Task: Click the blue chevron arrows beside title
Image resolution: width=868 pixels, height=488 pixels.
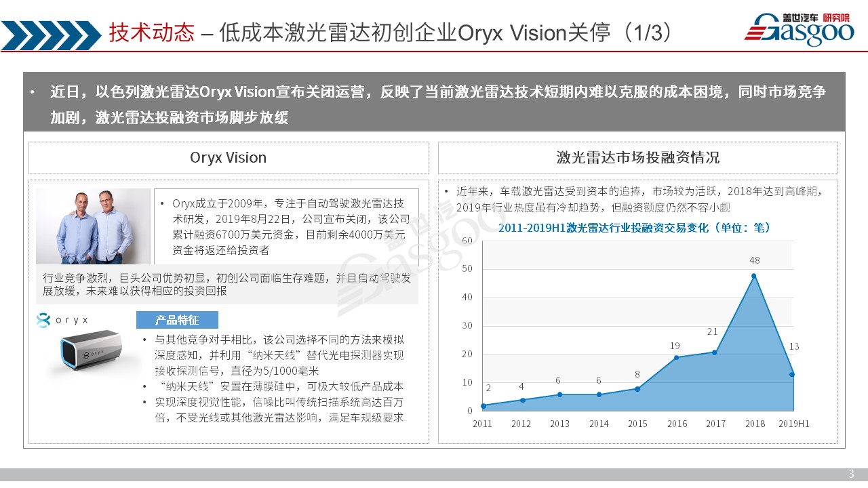Action: 51,34
